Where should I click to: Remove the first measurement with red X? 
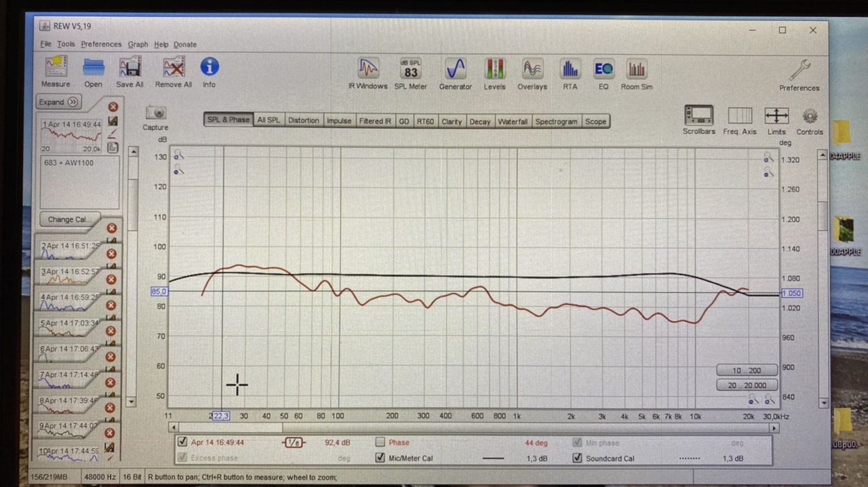pyautogui.click(x=113, y=106)
